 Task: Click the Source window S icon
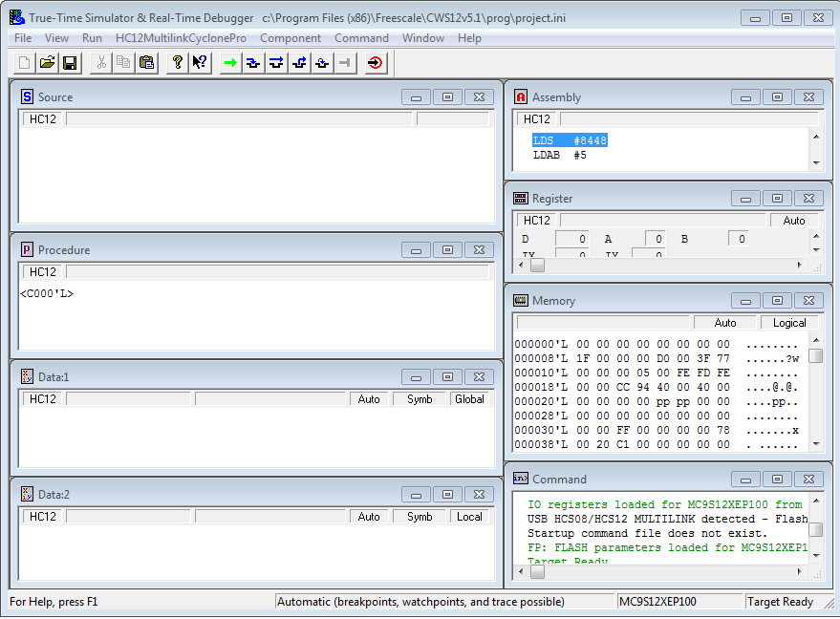27,96
